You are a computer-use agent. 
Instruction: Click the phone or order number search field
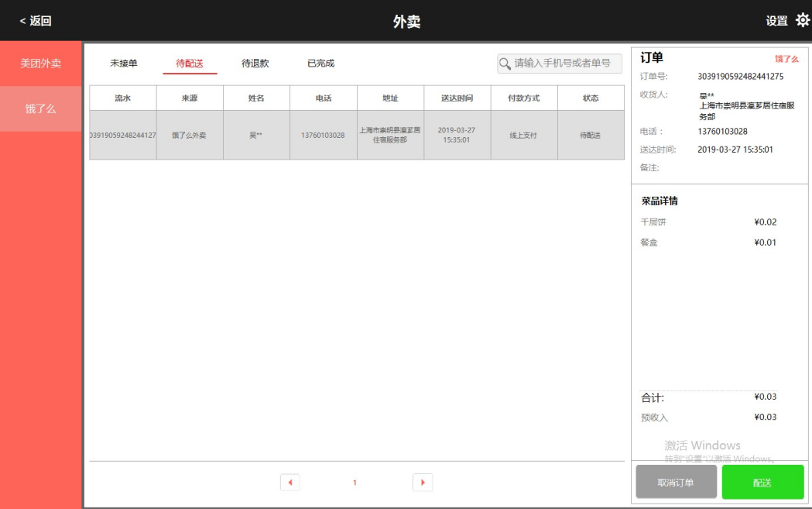565,64
